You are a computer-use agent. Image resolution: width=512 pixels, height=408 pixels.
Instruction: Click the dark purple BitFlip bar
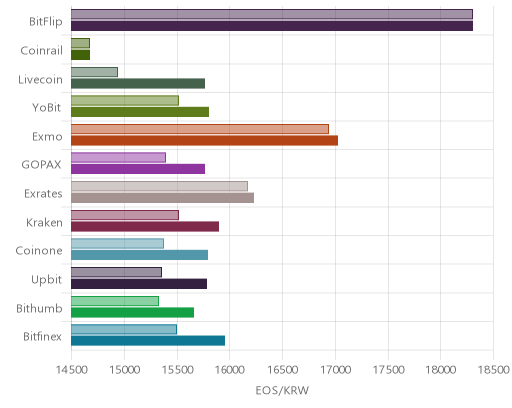(272, 26)
